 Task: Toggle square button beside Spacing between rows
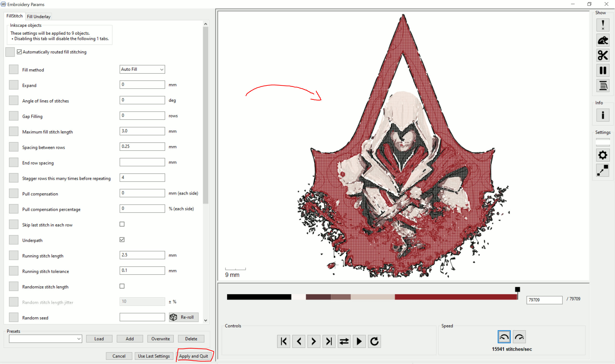14,147
